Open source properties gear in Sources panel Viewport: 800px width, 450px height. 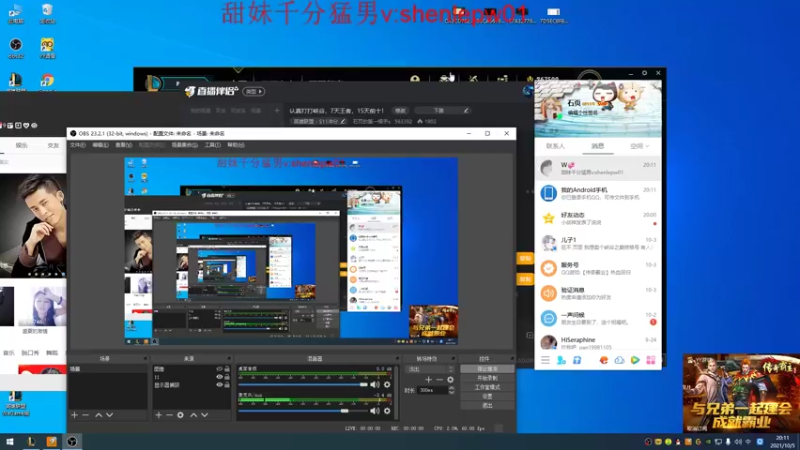pyautogui.click(x=180, y=415)
